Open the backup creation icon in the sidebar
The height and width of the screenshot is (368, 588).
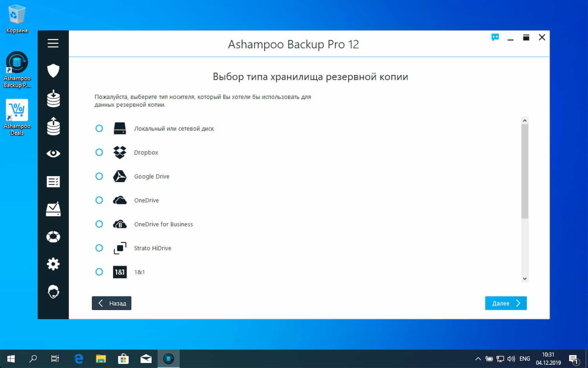tap(53, 99)
